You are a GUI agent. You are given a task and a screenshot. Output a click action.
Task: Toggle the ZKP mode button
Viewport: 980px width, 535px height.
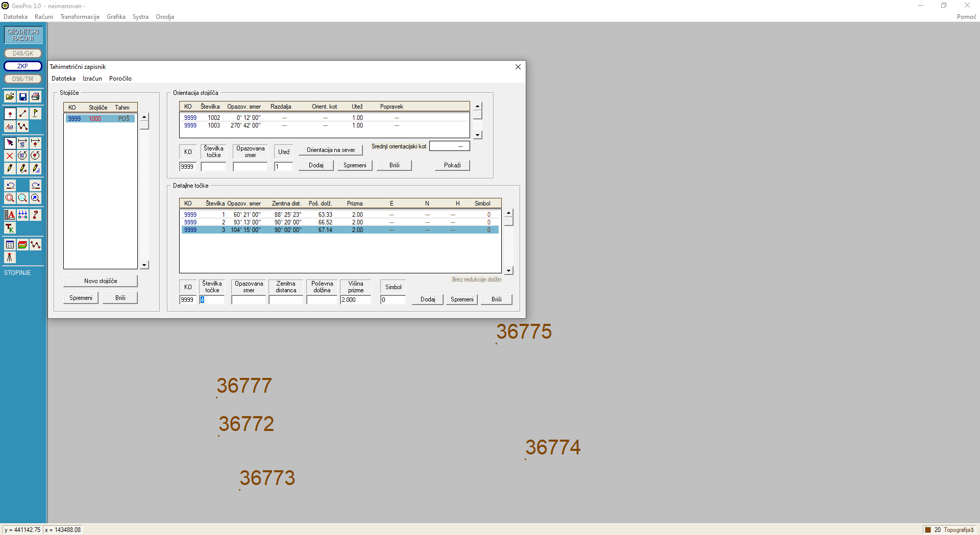(x=23, y=66)
